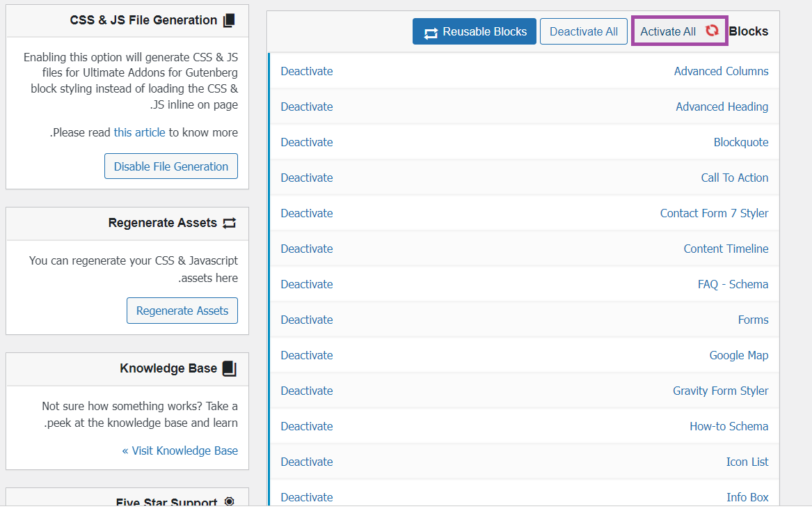The width and height of the screenshot is (812, 509).
Task: Click the Knowledge Base book icon
Action: [x=229, y=368]
